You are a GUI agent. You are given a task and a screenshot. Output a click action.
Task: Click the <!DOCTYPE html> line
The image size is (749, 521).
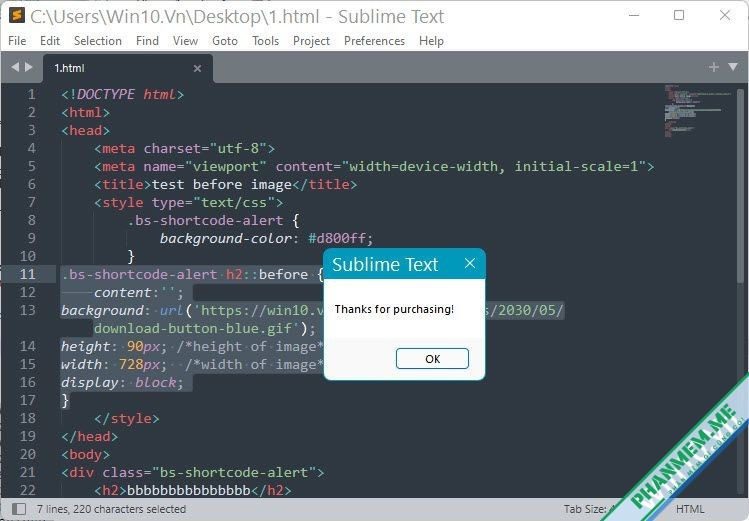[x=122, y=94]
